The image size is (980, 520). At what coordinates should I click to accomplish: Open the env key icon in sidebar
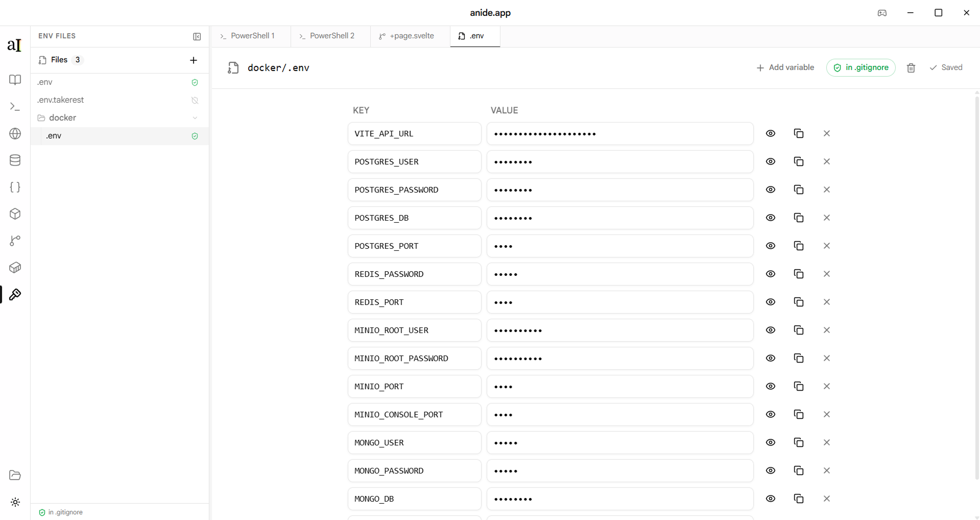pyautogui.click(x=15, y=295)
